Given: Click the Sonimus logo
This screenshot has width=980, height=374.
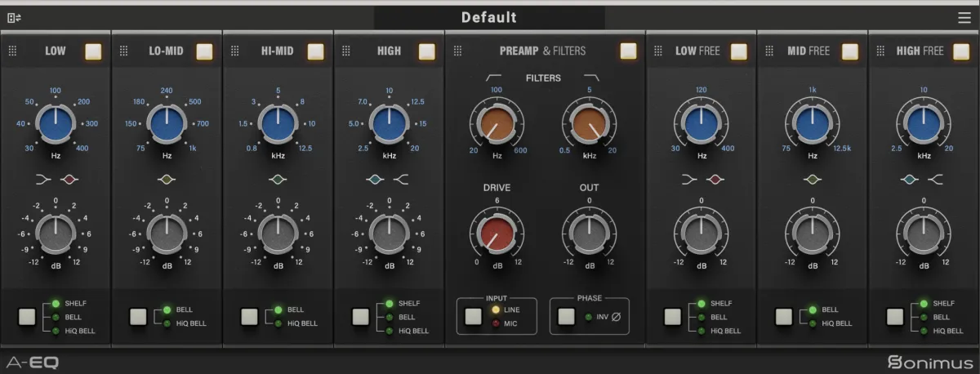Looking at the screenshot, I should [931, 363].
